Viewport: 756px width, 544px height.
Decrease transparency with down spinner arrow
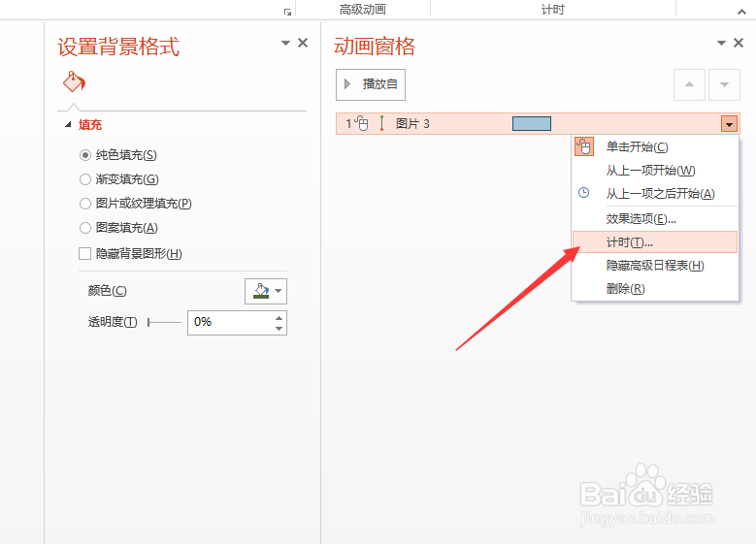pyautogui.click(x=279, y=328)
